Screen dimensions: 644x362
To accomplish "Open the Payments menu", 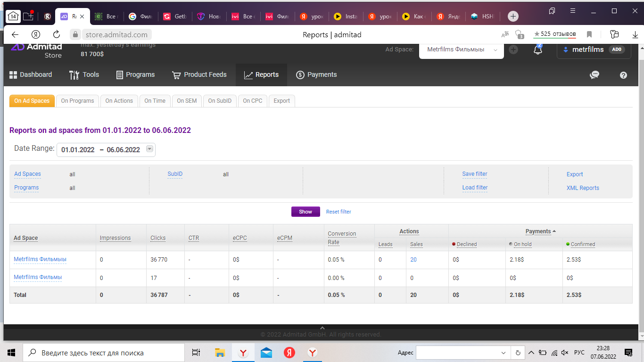I will click(x=316, y=74).
